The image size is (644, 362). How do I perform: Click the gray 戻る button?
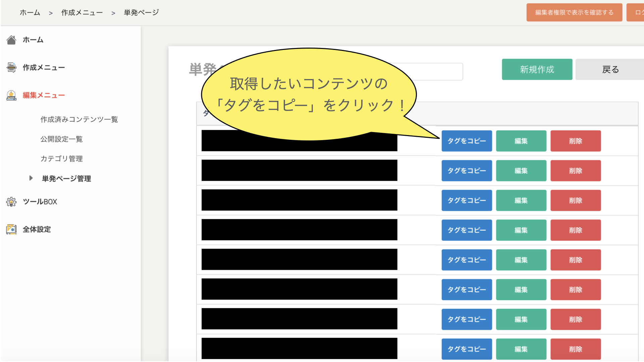610,69
